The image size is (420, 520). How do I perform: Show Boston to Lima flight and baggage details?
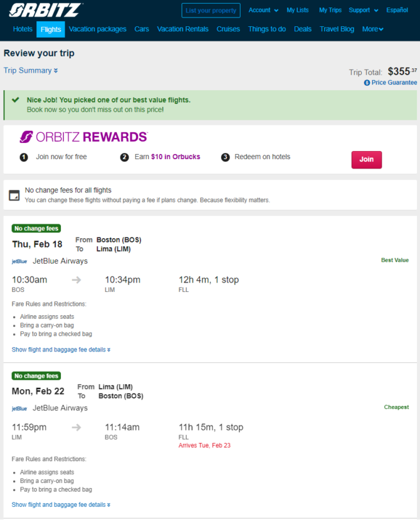point(61,350)
